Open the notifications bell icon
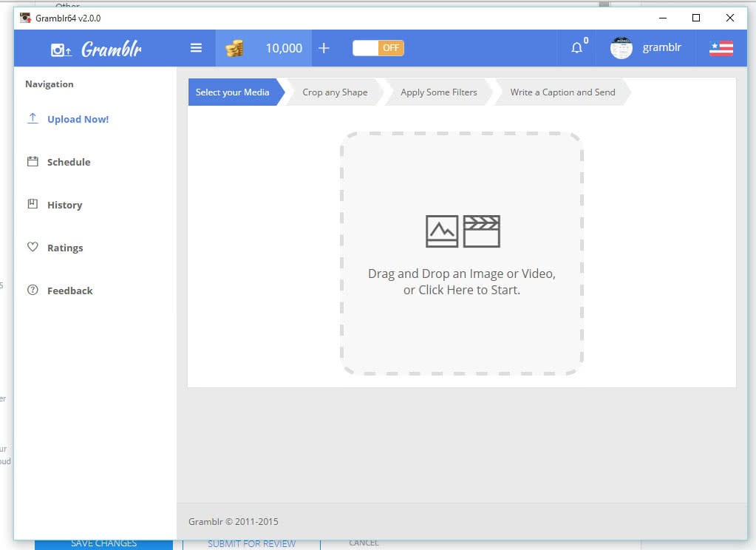The width and height of the screenshot is (756, 550). (x=576, y=48)
